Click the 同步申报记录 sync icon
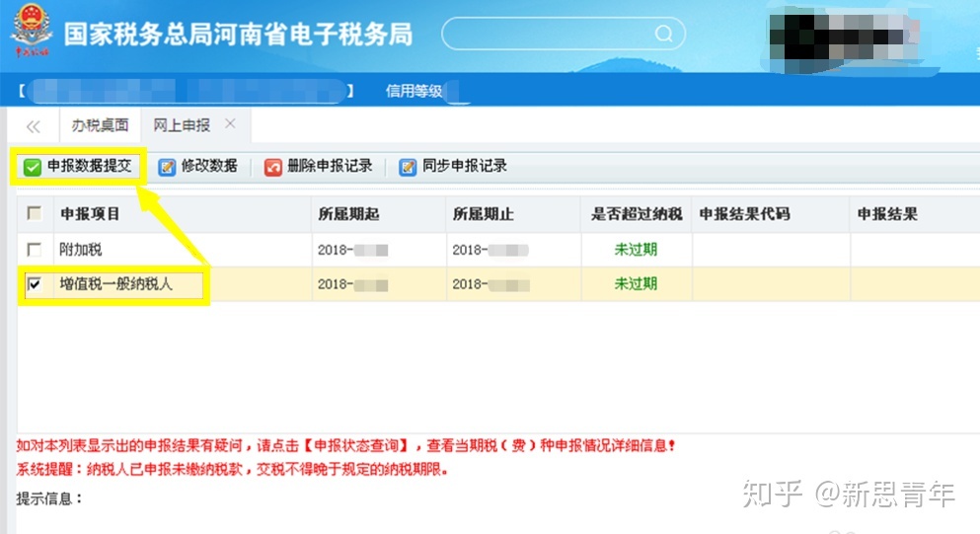Screen dimensions: 980x534 (x=408, y=167)
